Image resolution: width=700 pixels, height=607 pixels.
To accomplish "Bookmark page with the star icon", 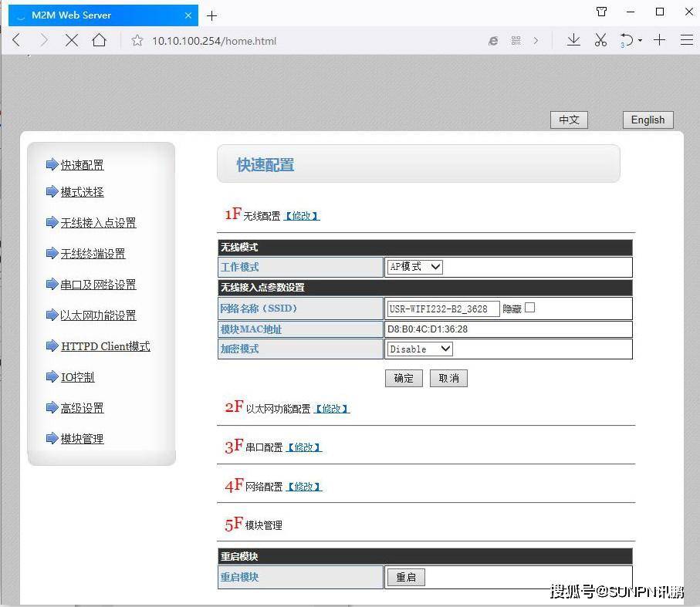I will pyautogui.click(x=137, y=41).
